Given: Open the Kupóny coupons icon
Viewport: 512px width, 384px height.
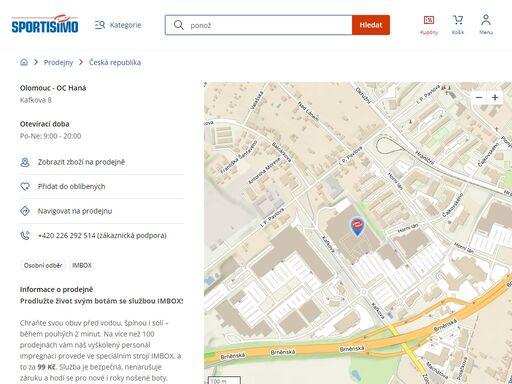Looking at the screenshot, I should pyautogui.click(x=429, y=25).
